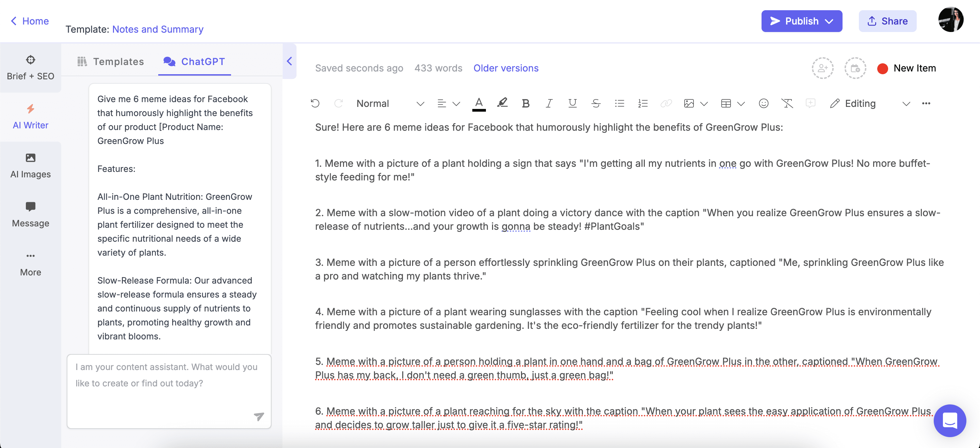The height and width of the screenshot is (448, 980).
Task: Collapse the side panel with chevron
Action: [290, 61]
